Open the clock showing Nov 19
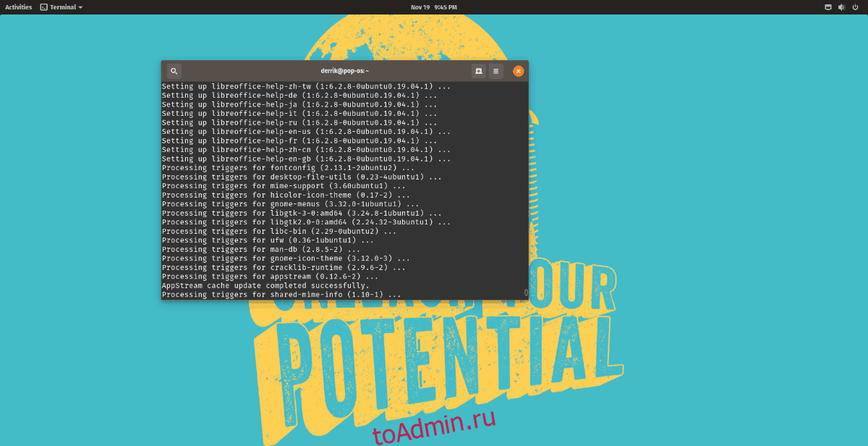Viewport: 868px width, 446px height. (x=434, y=7)
